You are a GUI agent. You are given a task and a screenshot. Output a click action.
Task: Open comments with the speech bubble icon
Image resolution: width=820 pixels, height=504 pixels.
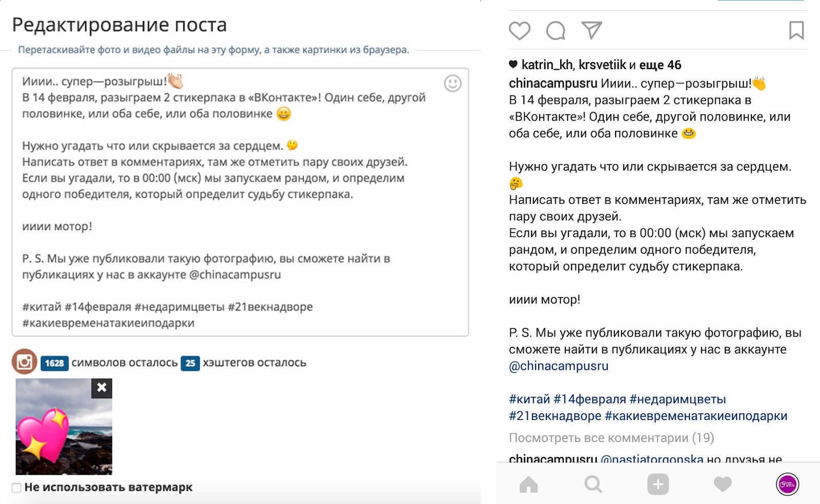pyautogui.click(x=556, y=31)
